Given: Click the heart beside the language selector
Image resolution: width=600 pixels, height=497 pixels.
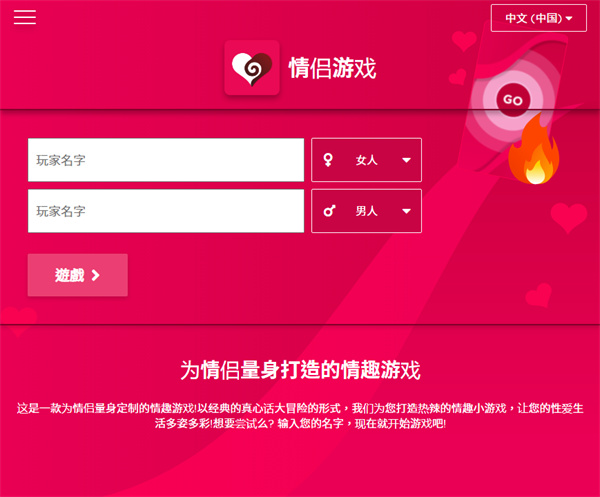Looking at the screenshot, I should click(464, 41).
